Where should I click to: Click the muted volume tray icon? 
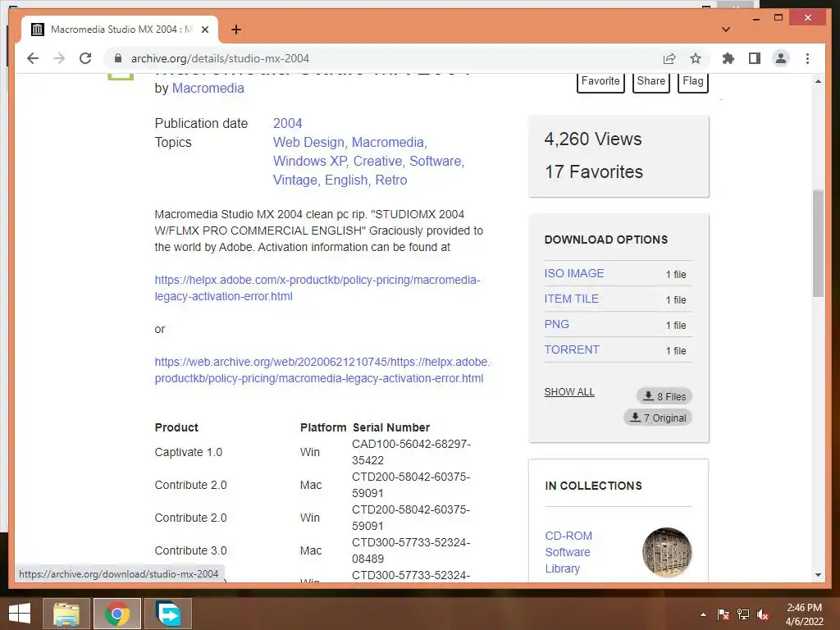763,614
